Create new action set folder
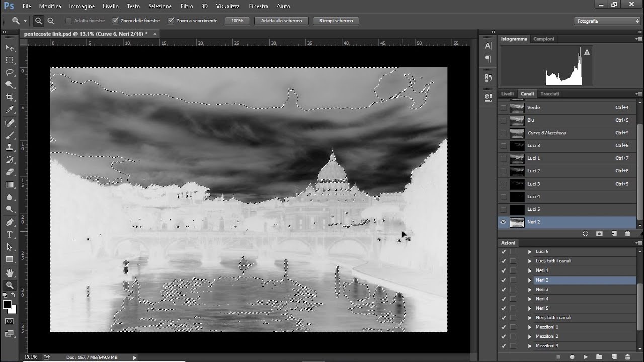644x362 pixels. pyautogui.click(x=599, y=357)
